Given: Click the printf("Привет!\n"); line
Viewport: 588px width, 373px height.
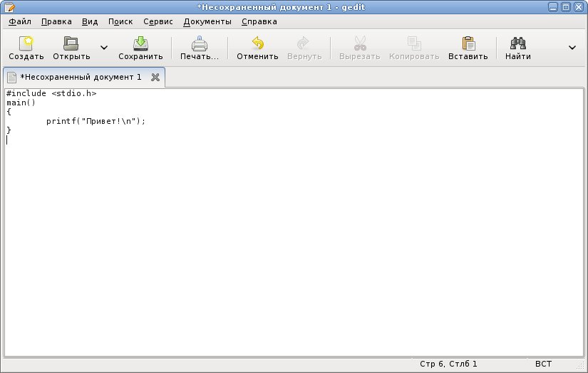Looking at the screenshot, I should pyautogui.click(x=96, y=121).
